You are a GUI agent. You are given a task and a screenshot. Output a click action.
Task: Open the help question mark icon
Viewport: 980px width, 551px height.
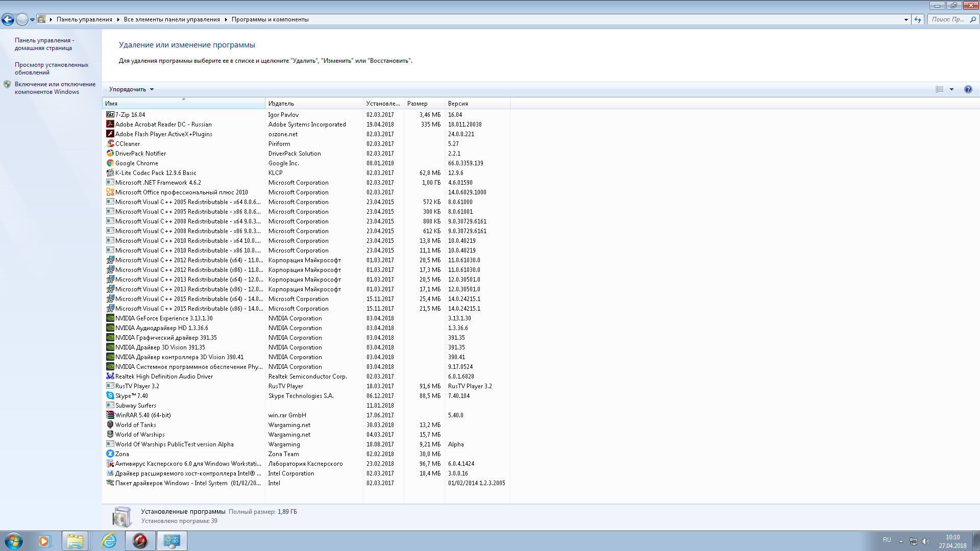click(968, 89)
